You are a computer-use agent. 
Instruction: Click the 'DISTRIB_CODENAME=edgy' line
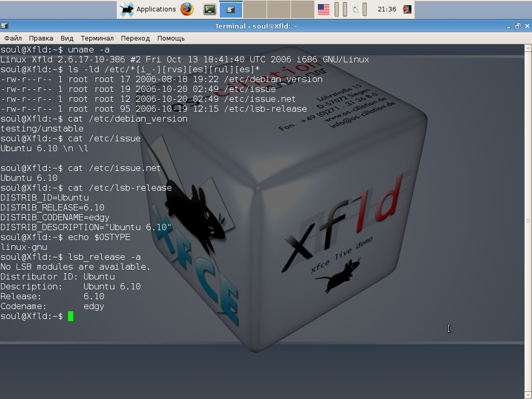[x=55, y=217]
